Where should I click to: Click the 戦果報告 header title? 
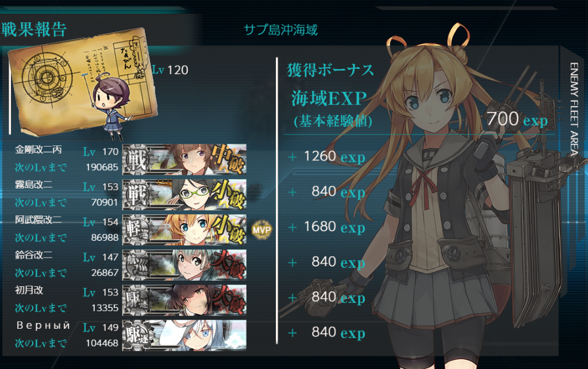pos(34,30)
